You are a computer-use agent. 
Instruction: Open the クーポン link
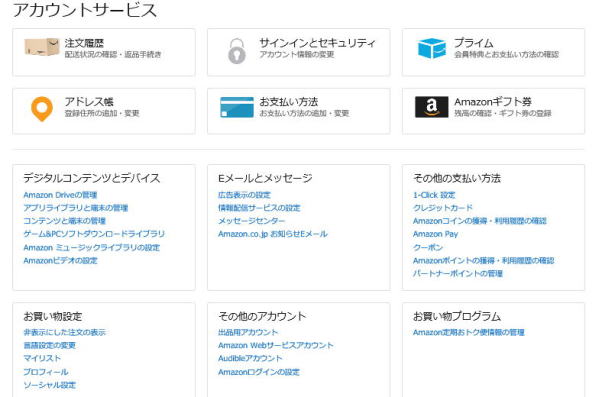[428, 247]
